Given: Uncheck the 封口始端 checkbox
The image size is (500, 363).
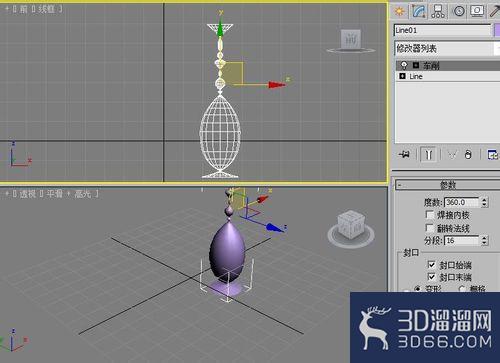Looking at the screenshot, I should [x=431, y=265].
